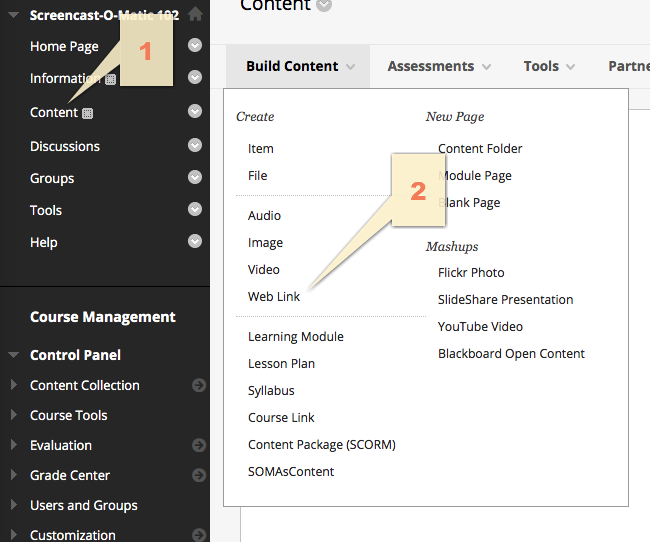Screen dimensions: 650x542
Task: Select Flickr Photo mashup
Action: (471, 272)
